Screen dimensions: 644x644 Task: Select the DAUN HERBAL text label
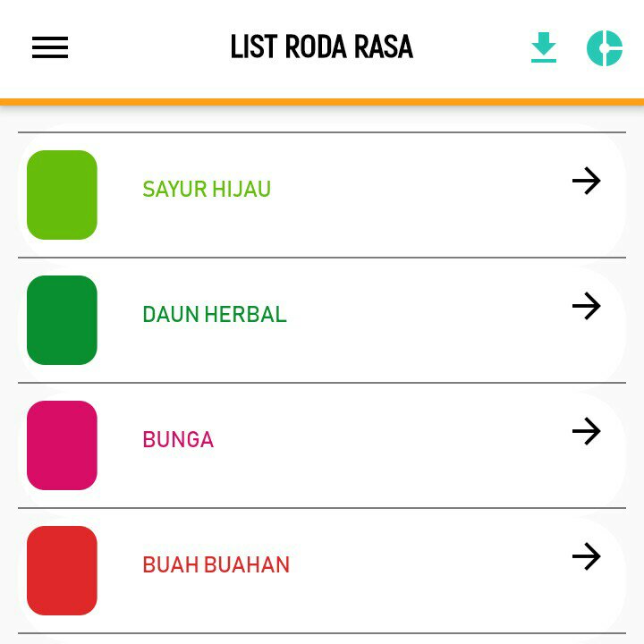(215, 315)
